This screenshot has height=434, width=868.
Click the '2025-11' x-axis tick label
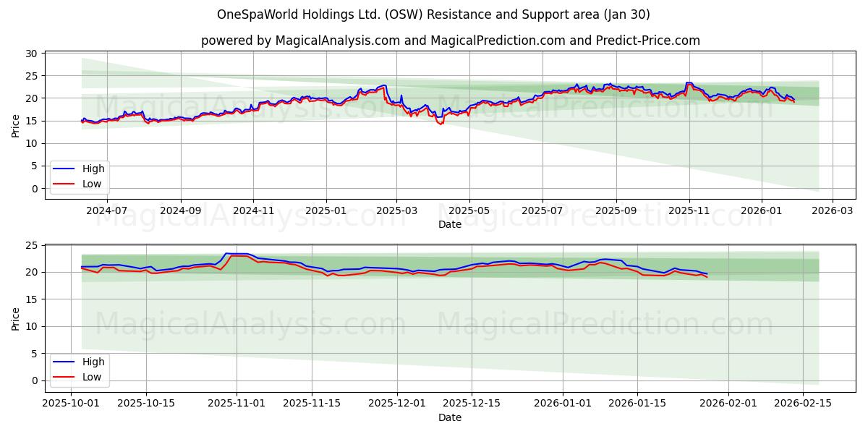pyautogui.click(x=689, y=210)
